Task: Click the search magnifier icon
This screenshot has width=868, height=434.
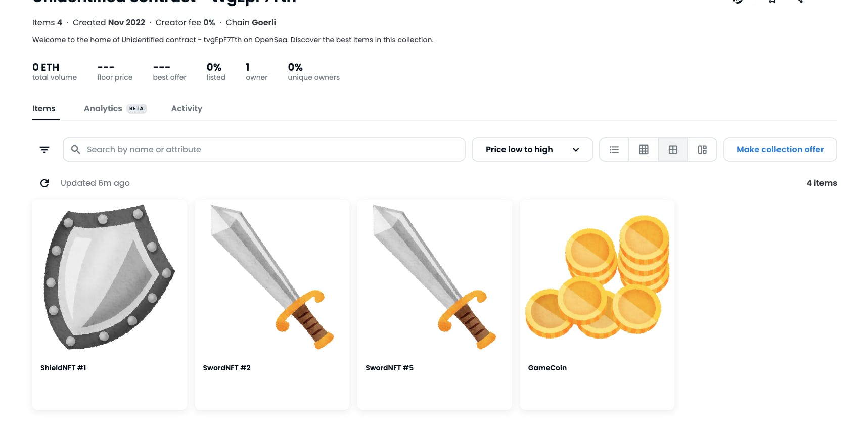Action: coord(76,150)
